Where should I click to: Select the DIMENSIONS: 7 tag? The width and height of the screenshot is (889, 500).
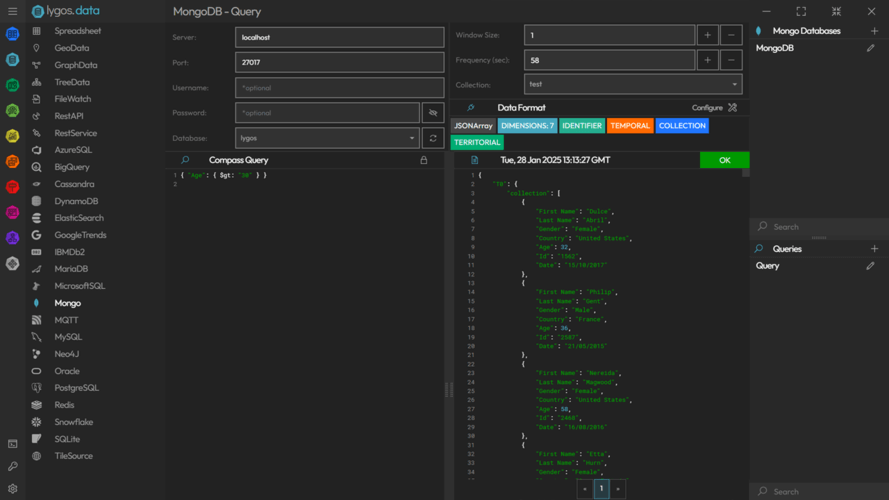pyautogui.click(x=527, y=126)
